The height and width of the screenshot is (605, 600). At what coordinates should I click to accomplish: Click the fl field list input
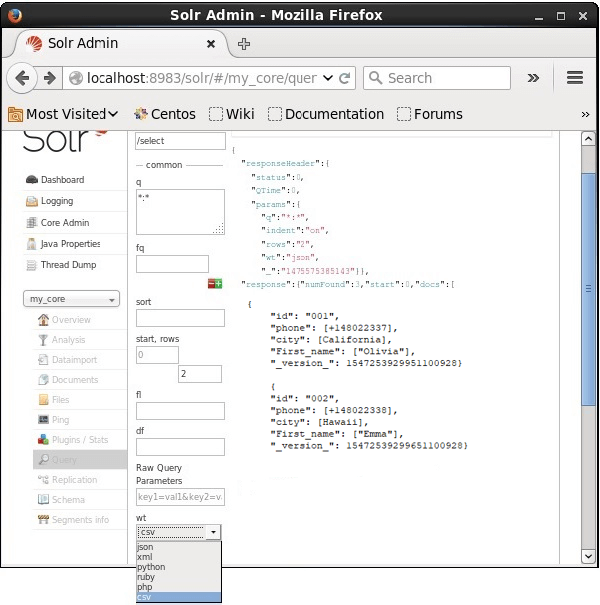pos(180,411)
